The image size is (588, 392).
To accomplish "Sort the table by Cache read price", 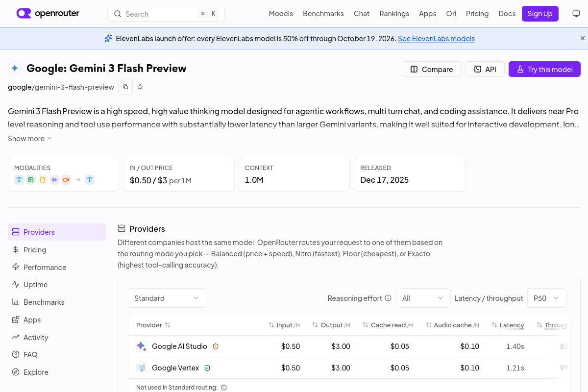I will [388, 325].
